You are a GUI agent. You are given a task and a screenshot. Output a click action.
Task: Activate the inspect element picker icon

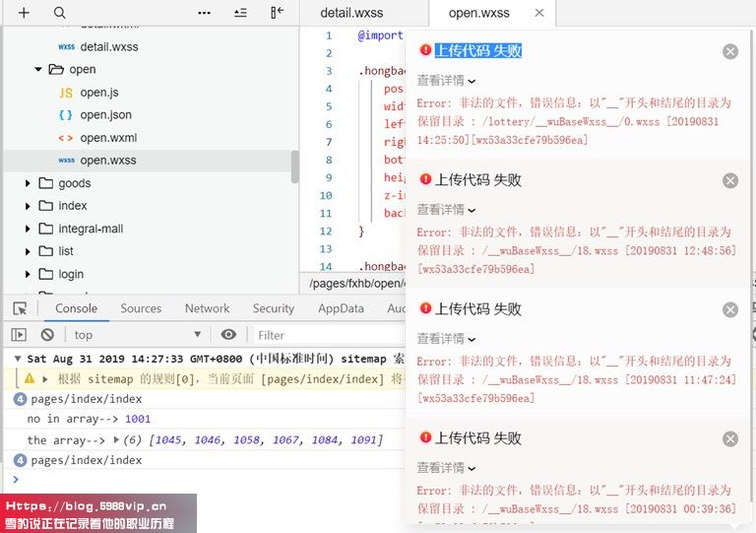click(x=20, y=308)
